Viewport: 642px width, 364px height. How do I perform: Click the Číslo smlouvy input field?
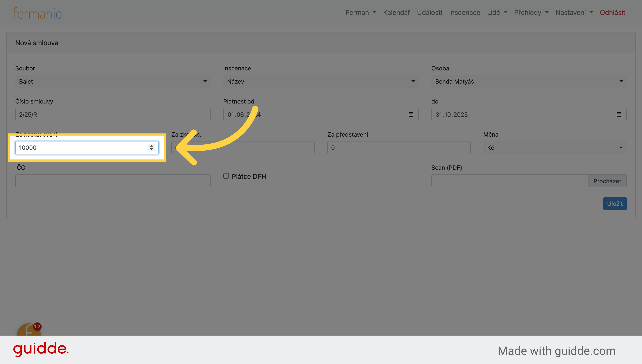point(113,115)
